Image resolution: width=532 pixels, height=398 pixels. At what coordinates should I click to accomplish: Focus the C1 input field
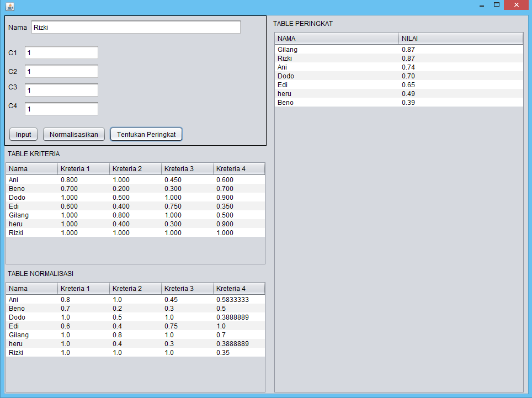[61, 52]
